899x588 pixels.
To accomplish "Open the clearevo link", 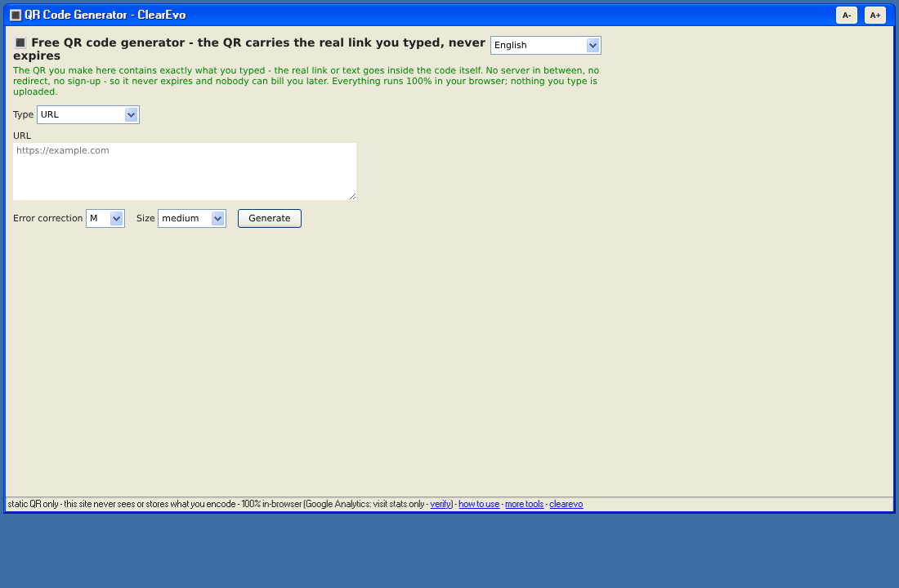I will 566,505.
